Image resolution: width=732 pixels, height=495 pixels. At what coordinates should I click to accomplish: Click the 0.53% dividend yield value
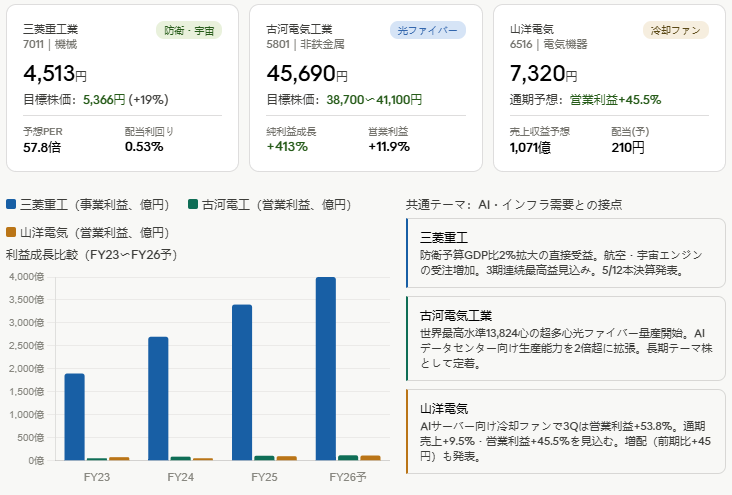(144, 147)
